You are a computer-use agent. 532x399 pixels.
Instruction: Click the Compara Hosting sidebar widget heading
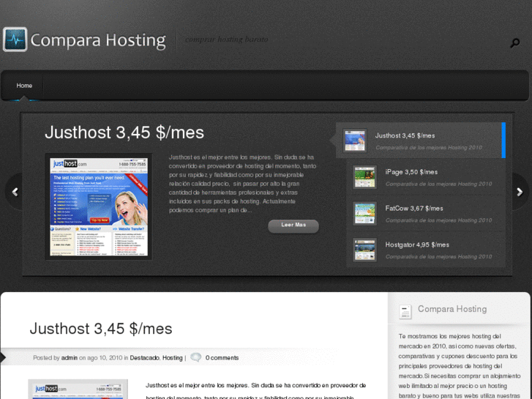pyautogui.click(x=452, y=309)
